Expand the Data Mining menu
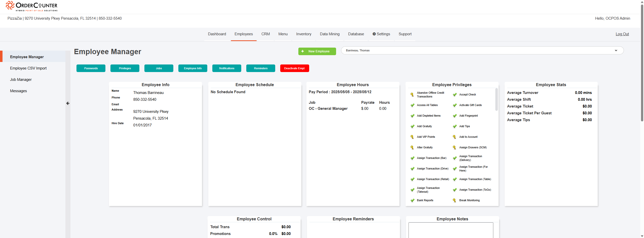 [330, 34]
